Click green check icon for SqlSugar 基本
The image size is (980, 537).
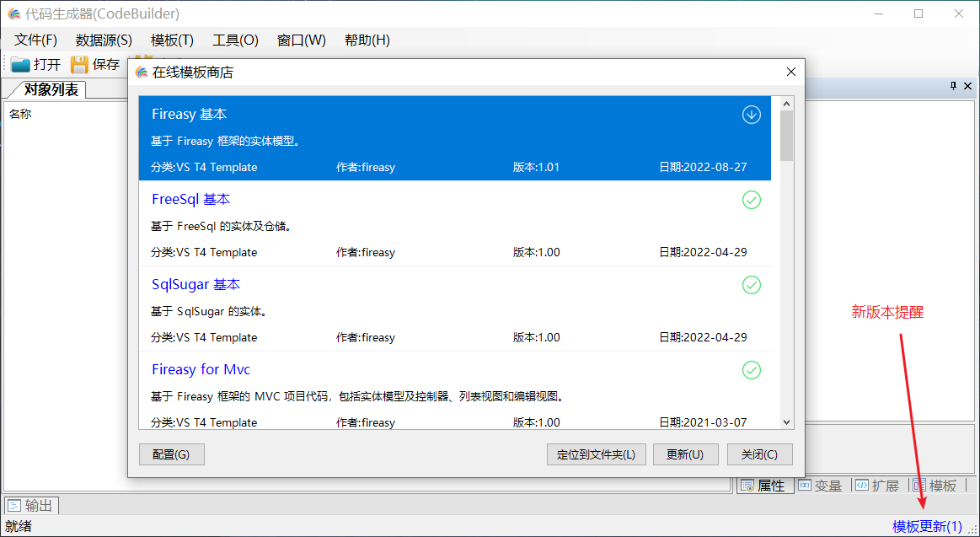pyautogui.click(x=752, y=285)
